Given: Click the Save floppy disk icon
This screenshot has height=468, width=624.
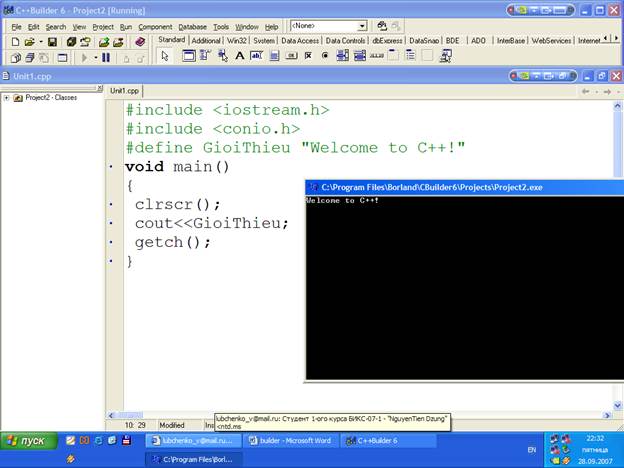Looking at the screenshot, I should (52, 42).
